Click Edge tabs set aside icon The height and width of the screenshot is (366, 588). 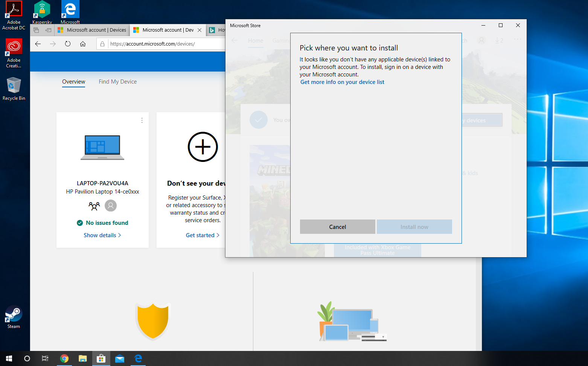(36, 30)
